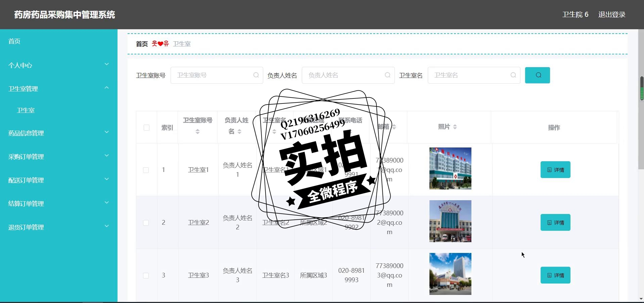The image size is (644, 303).
Task: Check the row 1 卫生室1 checkbox
Action: point(146,170)
